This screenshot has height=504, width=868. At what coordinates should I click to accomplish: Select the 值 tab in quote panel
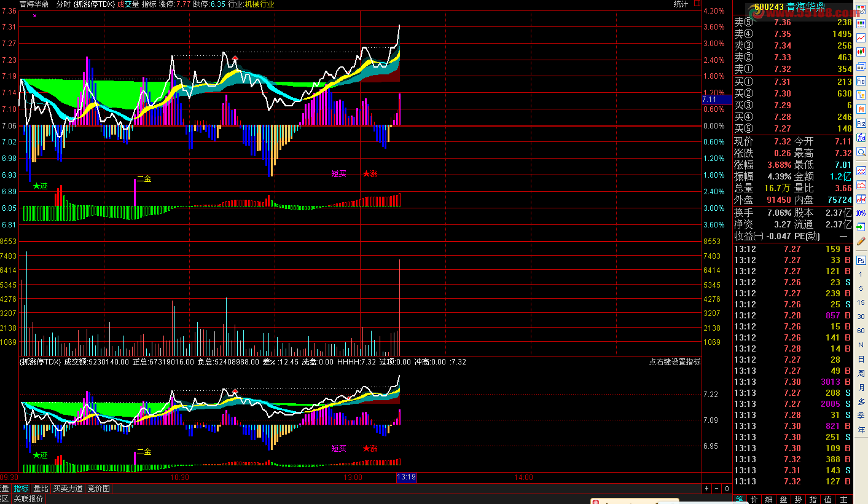coord(828,499)
